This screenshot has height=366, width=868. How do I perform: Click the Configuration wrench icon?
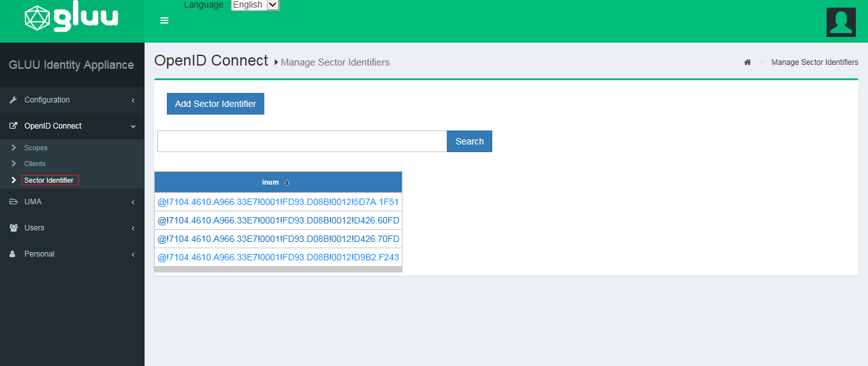click(13, 100)
